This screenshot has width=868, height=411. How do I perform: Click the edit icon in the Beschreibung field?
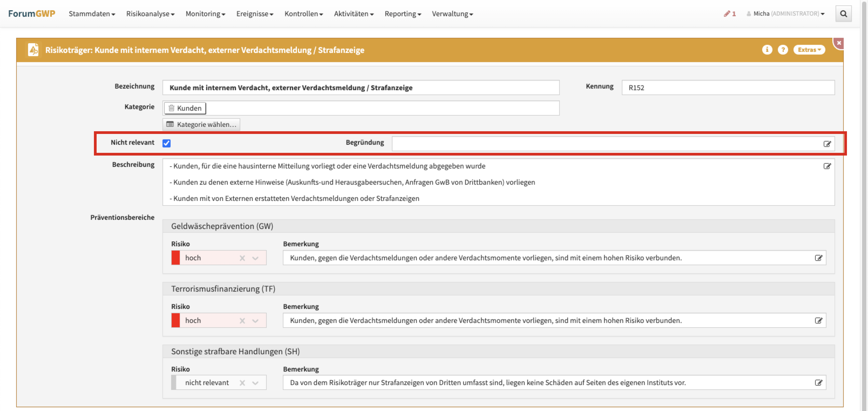click(x=827, y=166)
